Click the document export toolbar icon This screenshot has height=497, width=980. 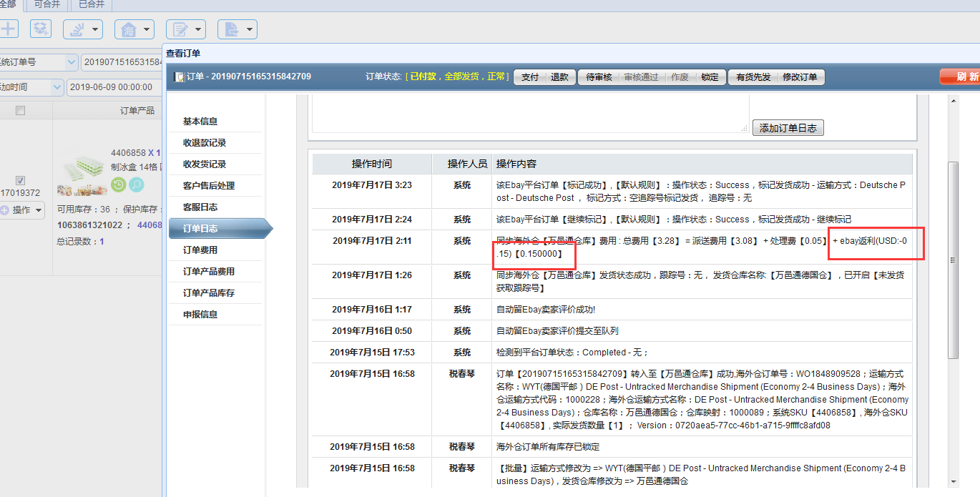pos(237,29)
